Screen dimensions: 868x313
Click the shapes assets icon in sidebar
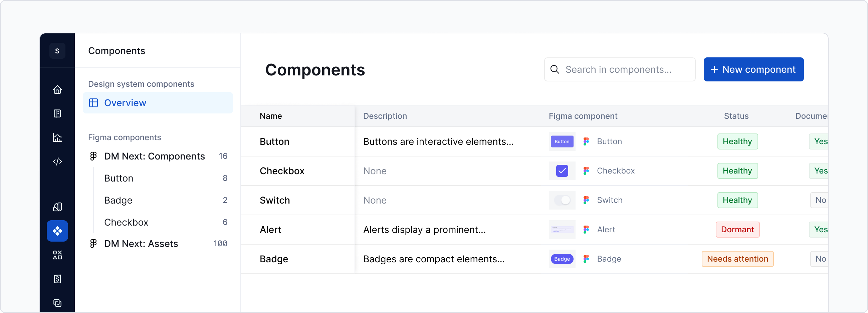[57, 255]
